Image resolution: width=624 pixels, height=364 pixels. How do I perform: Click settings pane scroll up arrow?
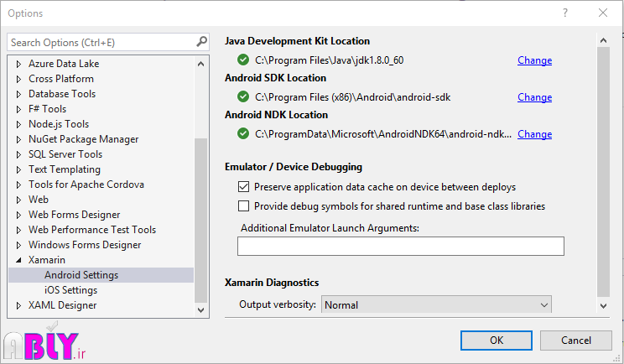(x=603, y=40)
